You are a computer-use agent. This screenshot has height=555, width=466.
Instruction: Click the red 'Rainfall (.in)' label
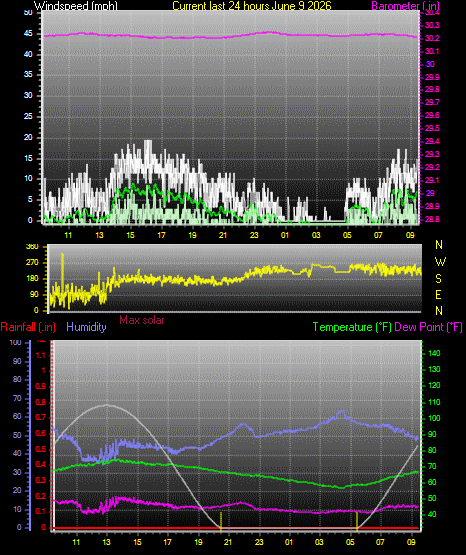pos(28,327)
